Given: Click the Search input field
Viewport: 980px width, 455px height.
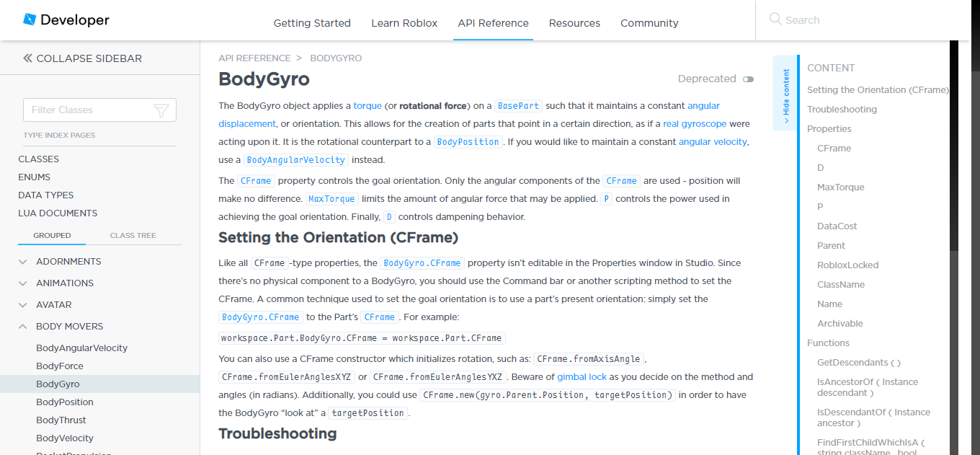Looking at the screenshot, I should coord(865,20).
